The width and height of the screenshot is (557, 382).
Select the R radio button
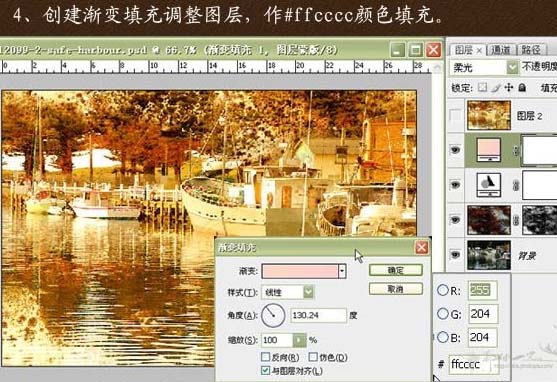[443, 290]
